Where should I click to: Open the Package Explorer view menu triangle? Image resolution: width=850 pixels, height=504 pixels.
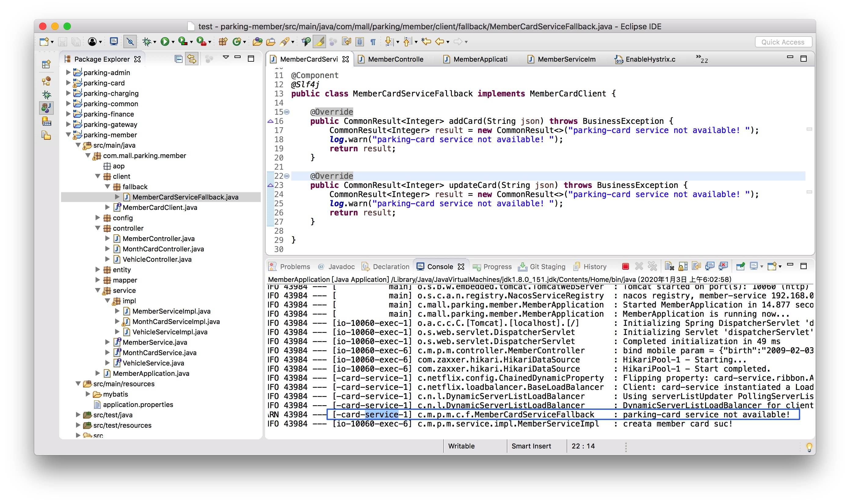[226, 57]
